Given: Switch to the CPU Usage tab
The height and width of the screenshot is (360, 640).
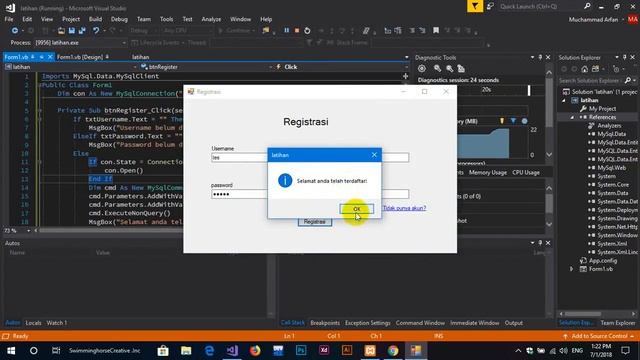Looking at the screenshot, I should (526, 173).
